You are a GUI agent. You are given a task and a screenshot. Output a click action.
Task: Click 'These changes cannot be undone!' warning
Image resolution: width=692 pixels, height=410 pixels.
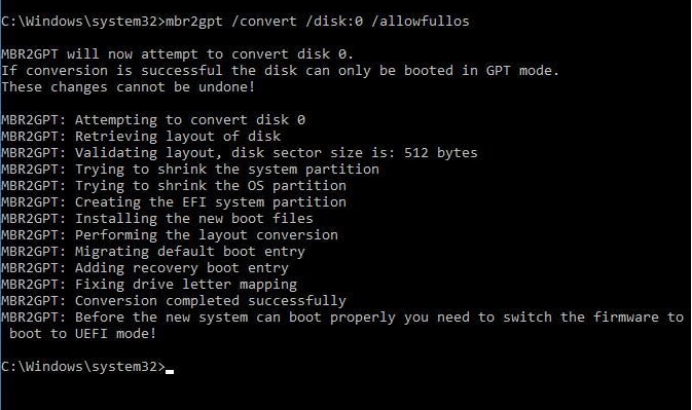pos(128,87)
